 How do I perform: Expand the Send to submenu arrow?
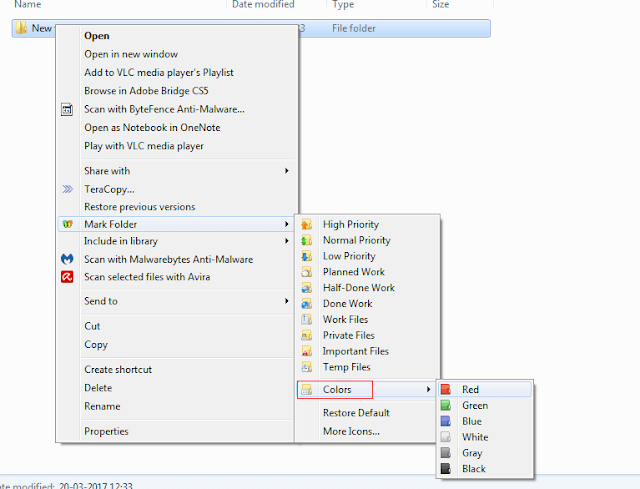pos(287,301)
